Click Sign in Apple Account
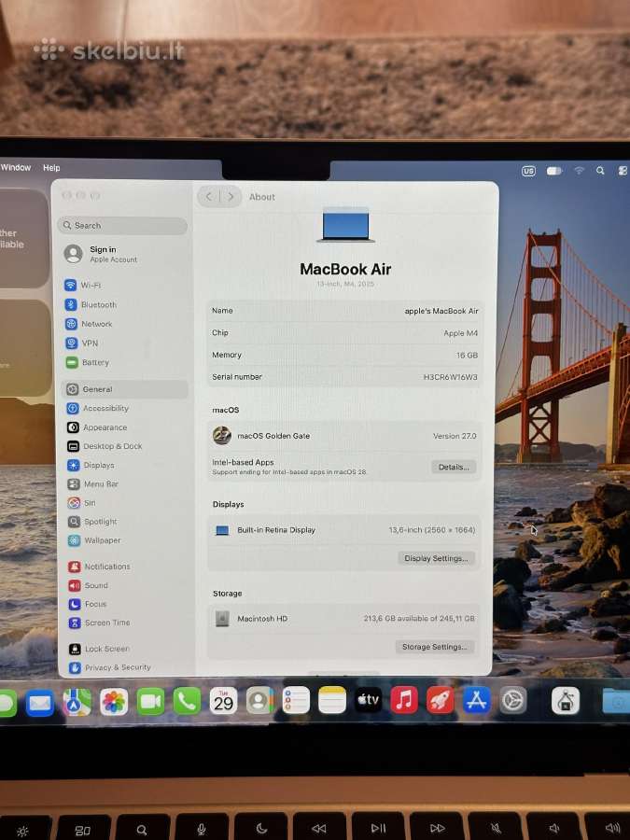The height and width of the screenshot is (840, 630). (101, 254)
